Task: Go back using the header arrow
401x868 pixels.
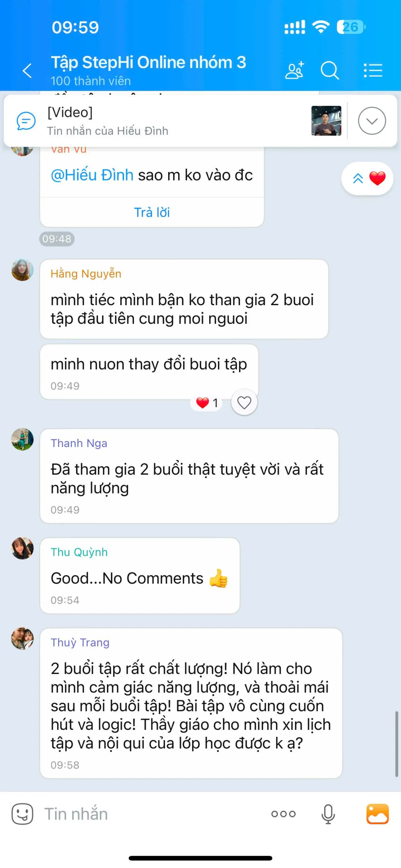Action: point(27,71)
